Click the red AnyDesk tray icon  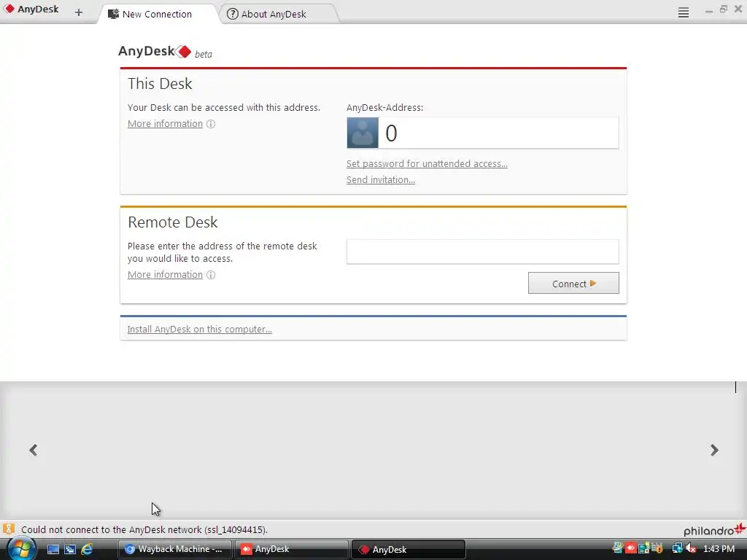(x=631, y=548)
